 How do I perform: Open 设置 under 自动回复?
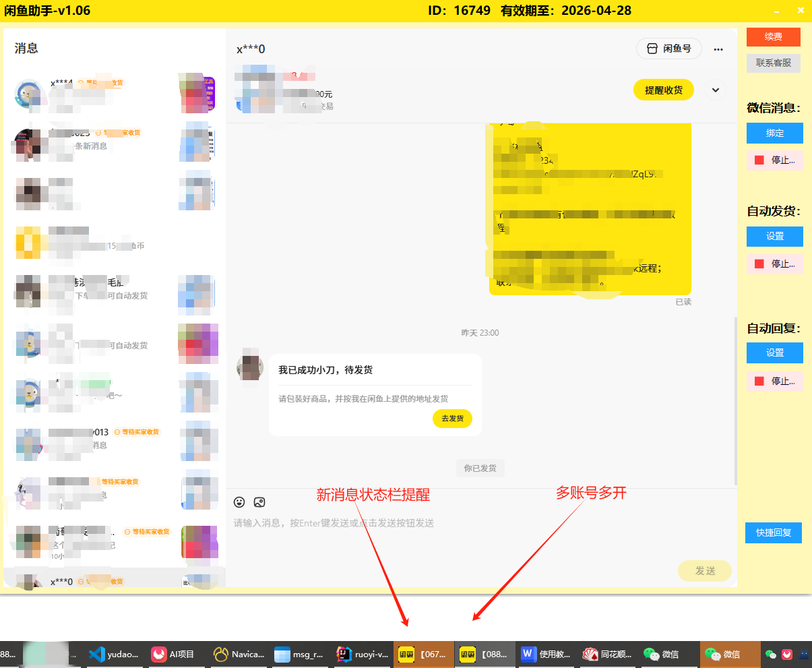click(775, 353)
